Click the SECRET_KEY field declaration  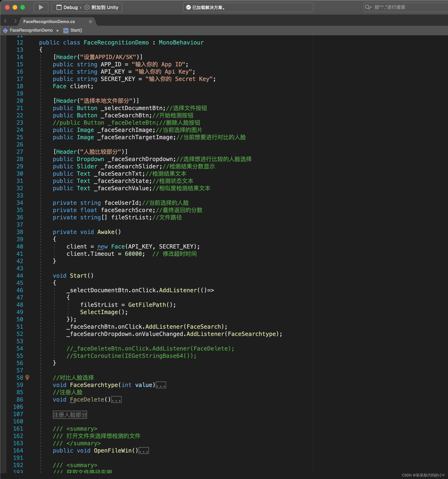118,79
